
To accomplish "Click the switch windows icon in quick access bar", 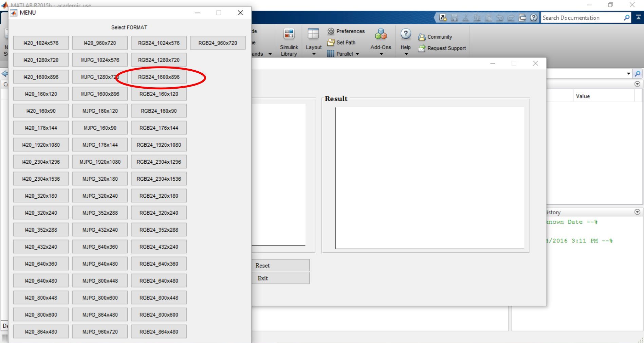I will click(522, 18).
